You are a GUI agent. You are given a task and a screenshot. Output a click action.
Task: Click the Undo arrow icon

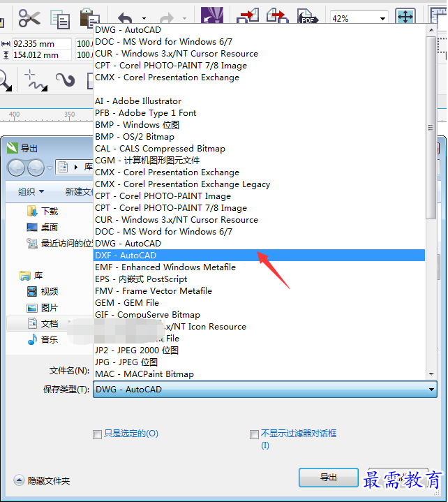(x=125, y=18)
